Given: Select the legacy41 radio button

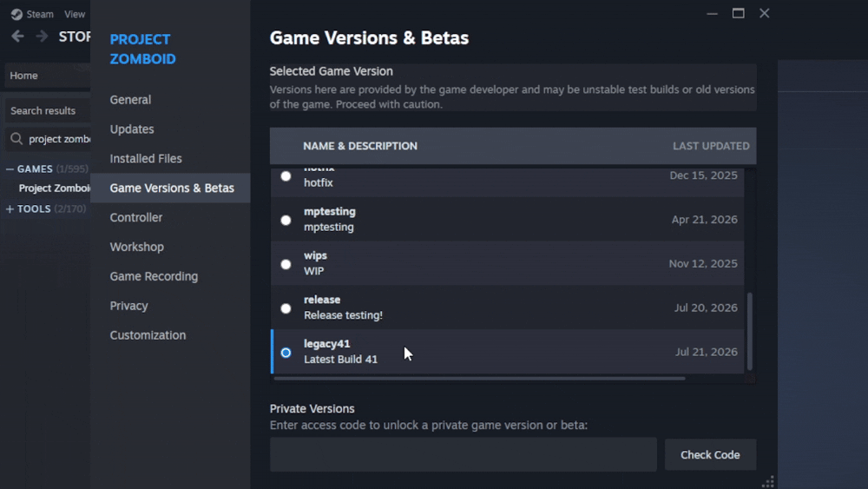Looking at the screenshot, I should pos(286,353).
